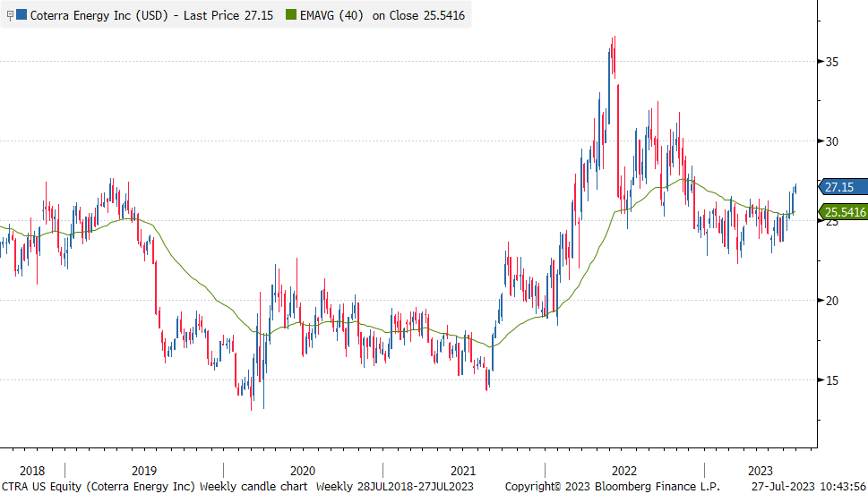
Task: Click the blue Coterra Energy legend swatch
Action: (x=21, y=15)
